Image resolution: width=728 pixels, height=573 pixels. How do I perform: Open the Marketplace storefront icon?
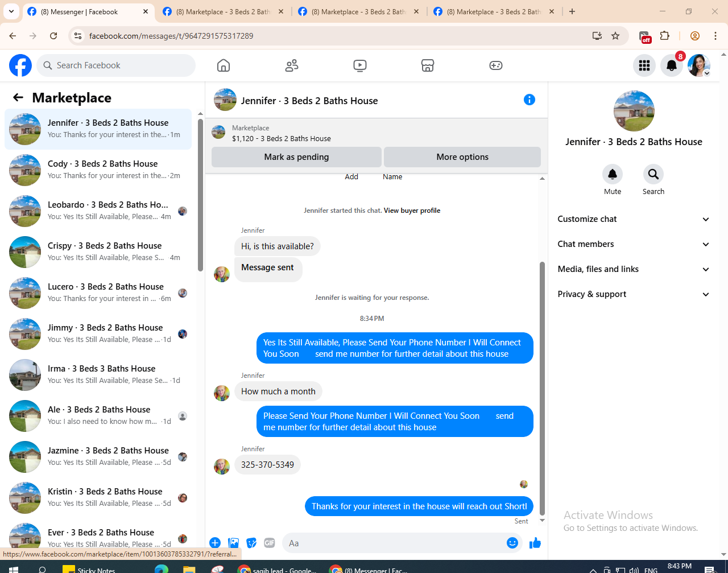pyautogui.click(x=428, y=65)
